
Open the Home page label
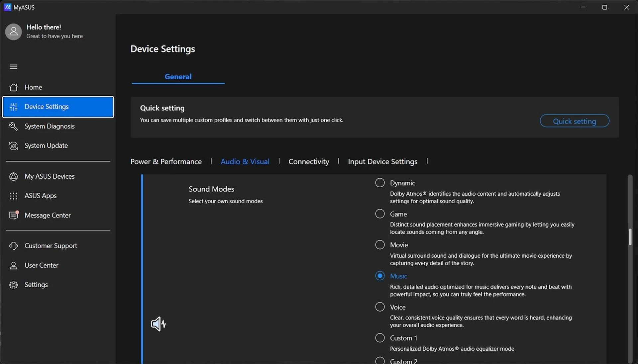click(33, 87)
